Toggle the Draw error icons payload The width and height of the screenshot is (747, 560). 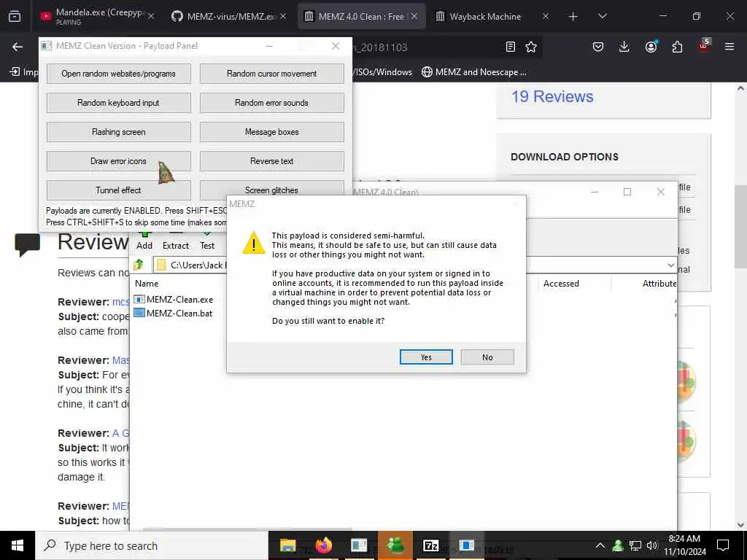[x=119, y=161]
